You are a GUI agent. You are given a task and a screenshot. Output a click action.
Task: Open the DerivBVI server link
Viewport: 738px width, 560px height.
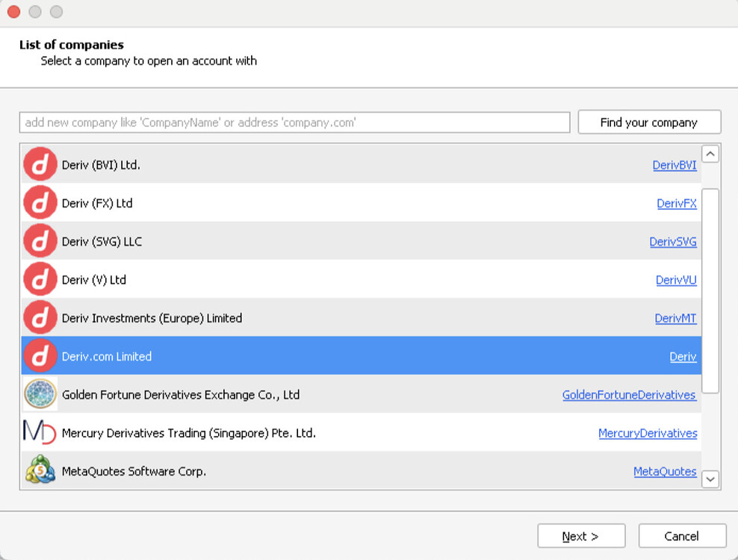pos(675,165)
